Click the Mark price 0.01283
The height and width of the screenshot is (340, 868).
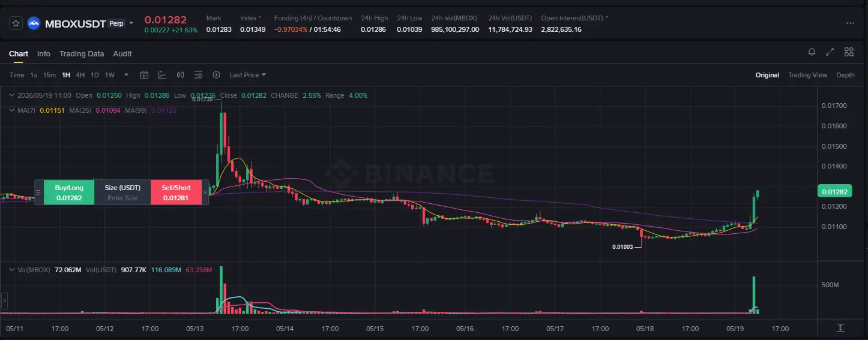219,29
